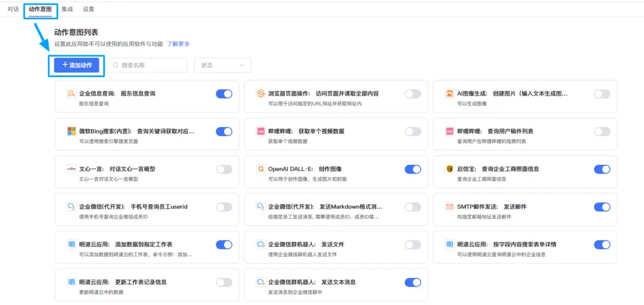The image size is (644, 305).
Task: Click the 文心一言 logo icon
Action: [72, 169]
